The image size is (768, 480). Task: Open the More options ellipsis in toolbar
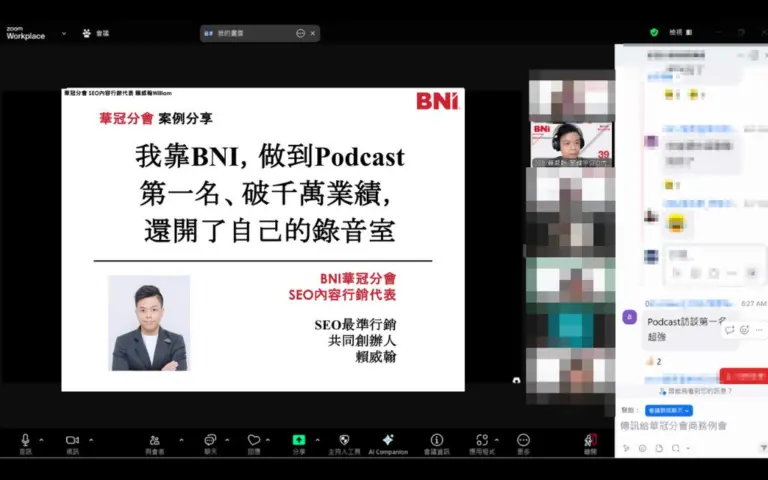(523, 440)
